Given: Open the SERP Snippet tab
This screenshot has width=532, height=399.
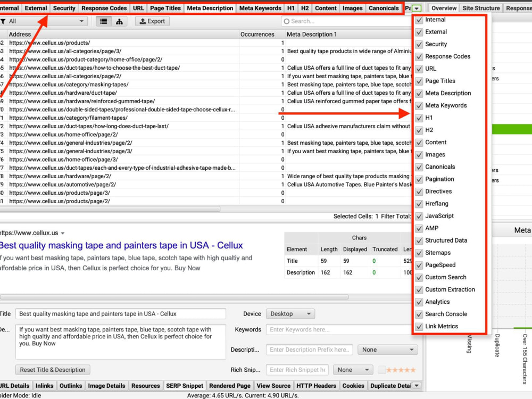Looking at the screenshot, I should (x=185, y=386).
